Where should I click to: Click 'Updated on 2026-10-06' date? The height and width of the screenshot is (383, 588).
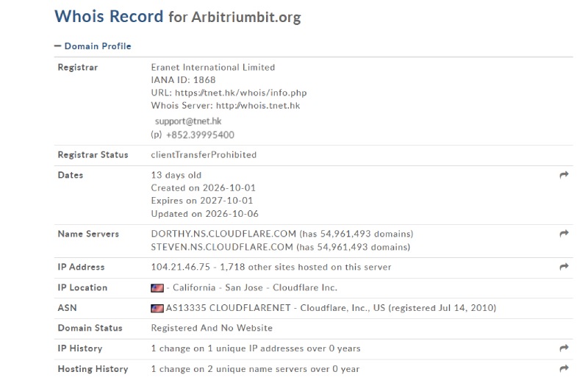point(205,214)
